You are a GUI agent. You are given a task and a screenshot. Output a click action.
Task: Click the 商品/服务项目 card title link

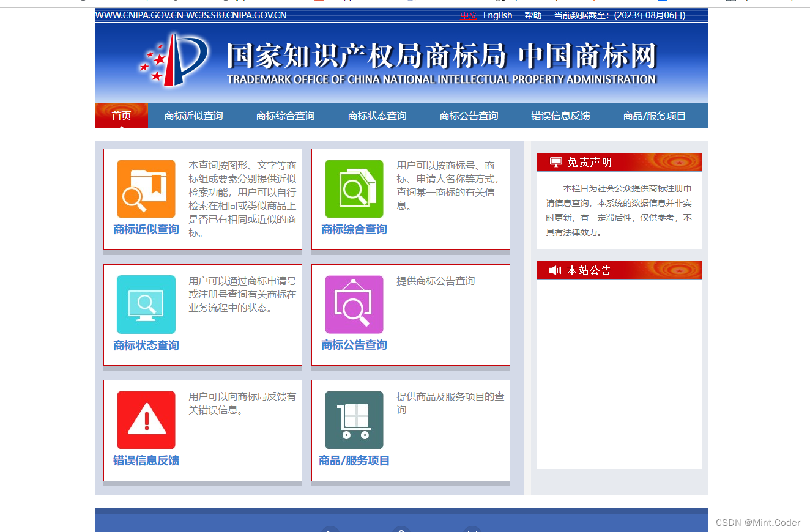354,460
